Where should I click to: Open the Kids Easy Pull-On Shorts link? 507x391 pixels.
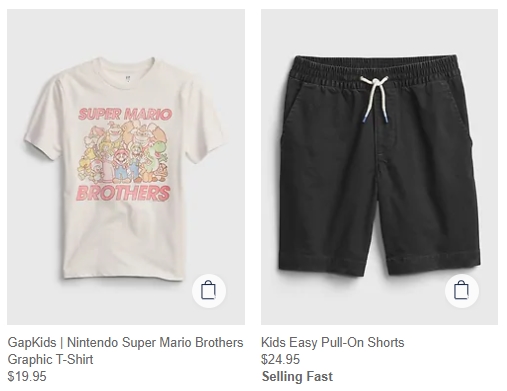(332, 342)
